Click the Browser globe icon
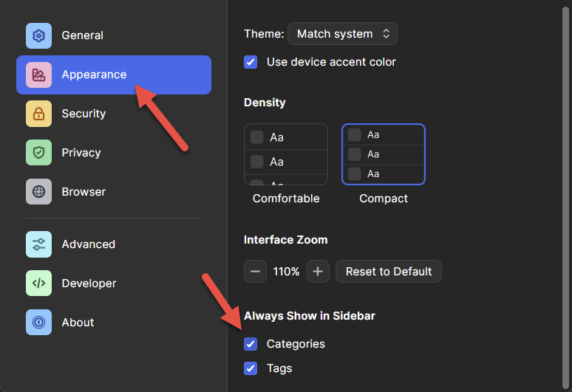 click(38, 192)
